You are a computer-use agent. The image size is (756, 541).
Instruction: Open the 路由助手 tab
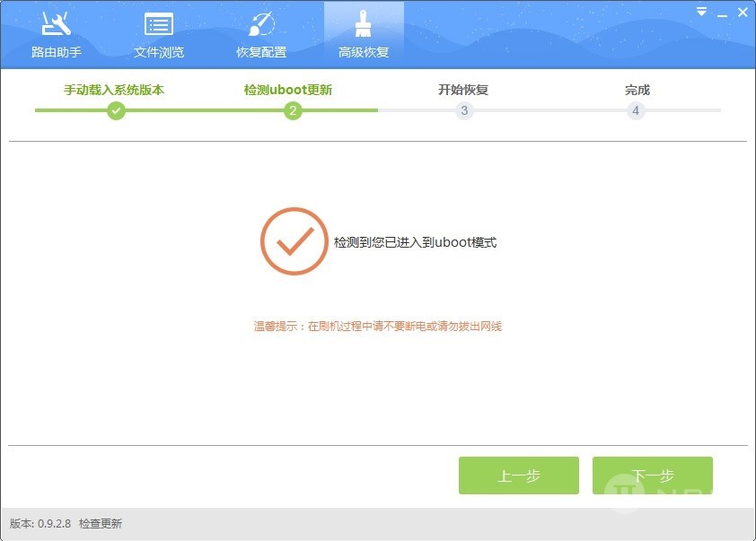[x=57, y=35]
